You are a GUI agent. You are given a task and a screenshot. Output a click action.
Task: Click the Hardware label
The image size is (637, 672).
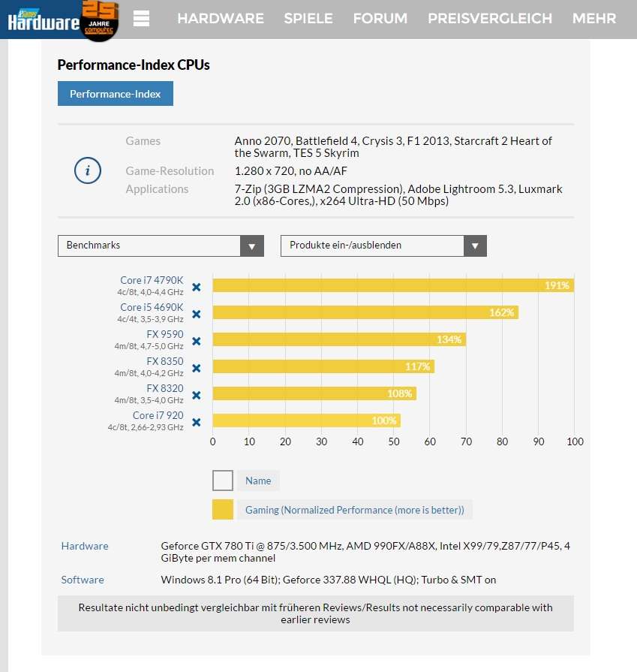coord(85,546)
